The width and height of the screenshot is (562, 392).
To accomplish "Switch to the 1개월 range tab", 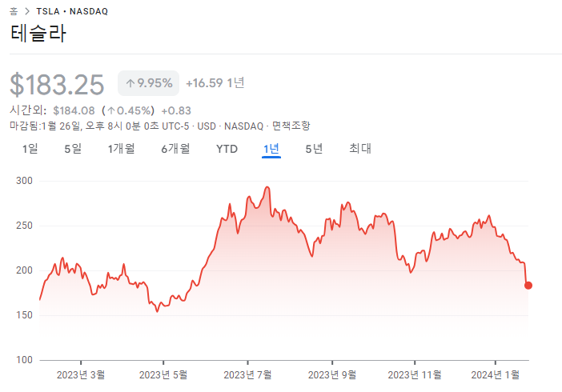I will [121, 149].
